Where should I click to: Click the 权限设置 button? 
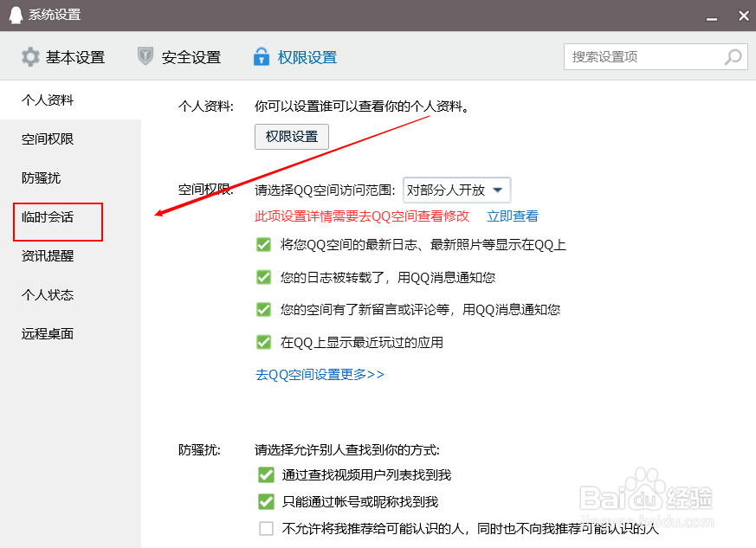291,136
